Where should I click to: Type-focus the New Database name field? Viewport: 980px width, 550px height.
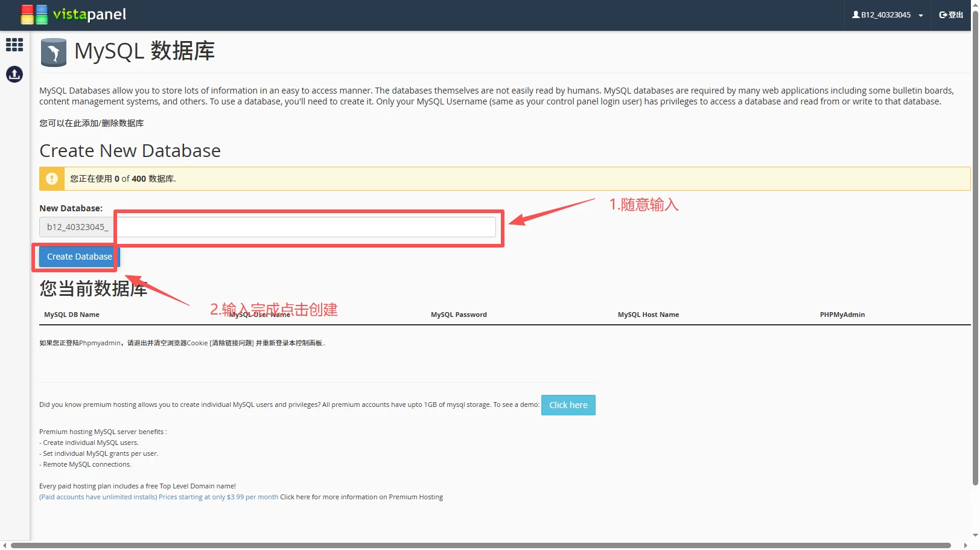306,227
